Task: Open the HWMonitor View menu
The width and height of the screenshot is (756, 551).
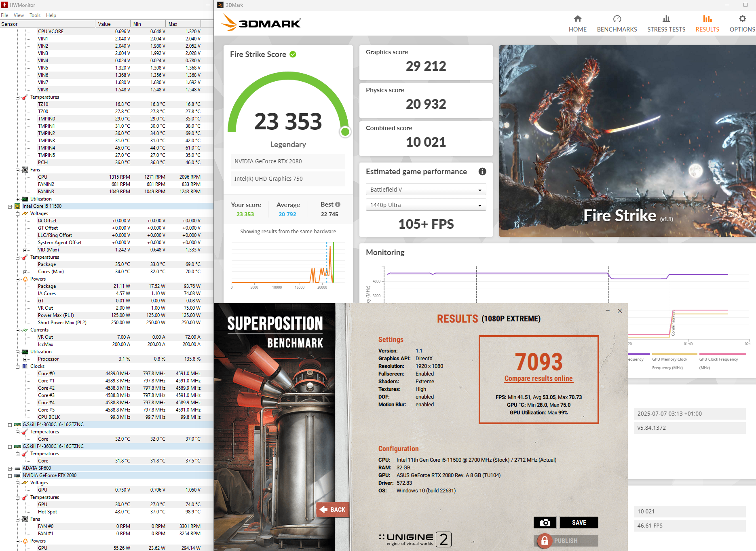Action: tap(19, 15)
